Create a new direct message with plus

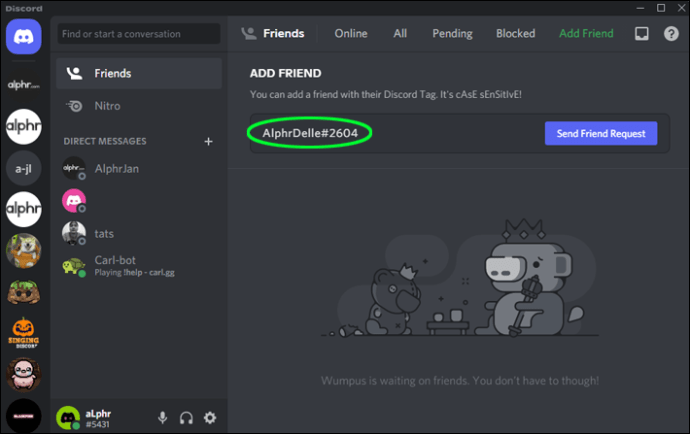pyautogui.click(x=209, y=141)
